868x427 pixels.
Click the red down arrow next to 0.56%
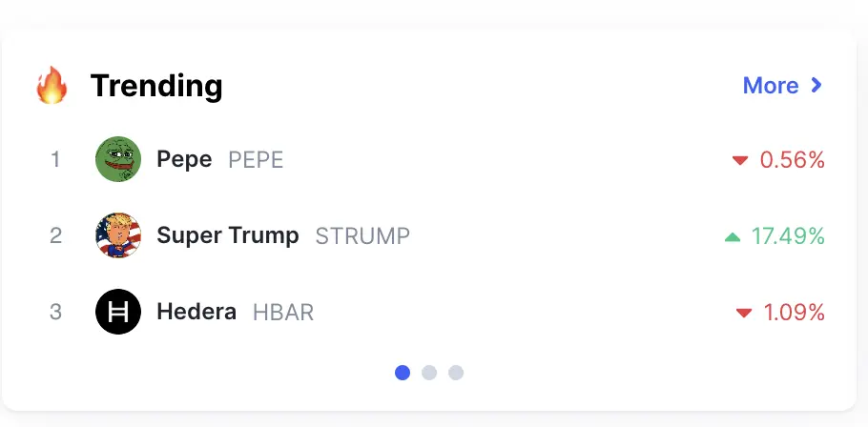click(x=740, y=160)
